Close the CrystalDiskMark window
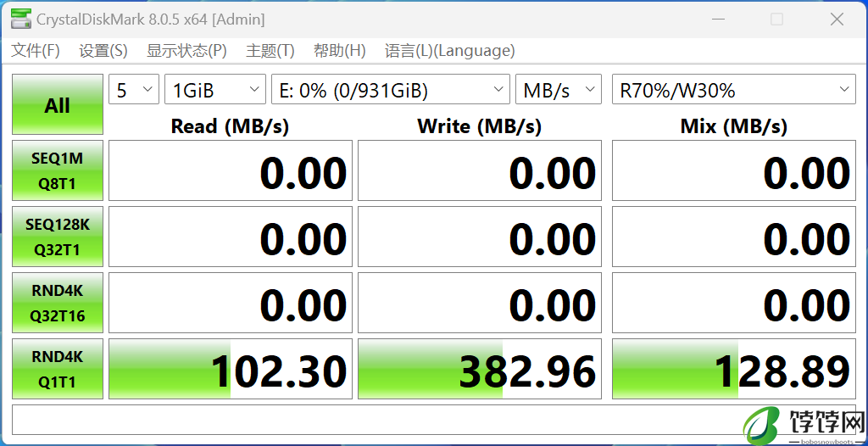 [837, 20]
